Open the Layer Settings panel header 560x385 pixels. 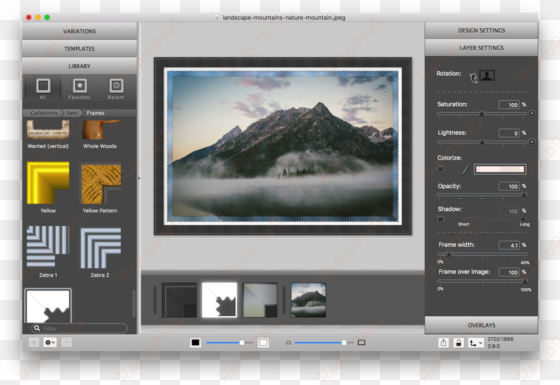(481, 48)
